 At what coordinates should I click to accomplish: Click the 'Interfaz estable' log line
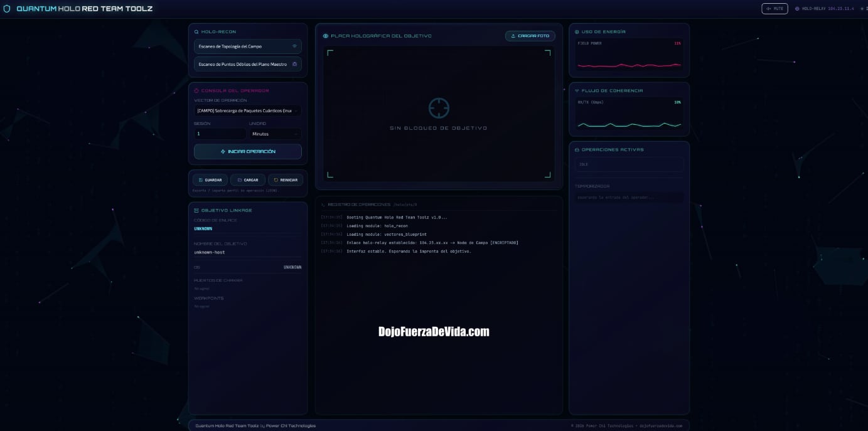(x=409, y=251)
